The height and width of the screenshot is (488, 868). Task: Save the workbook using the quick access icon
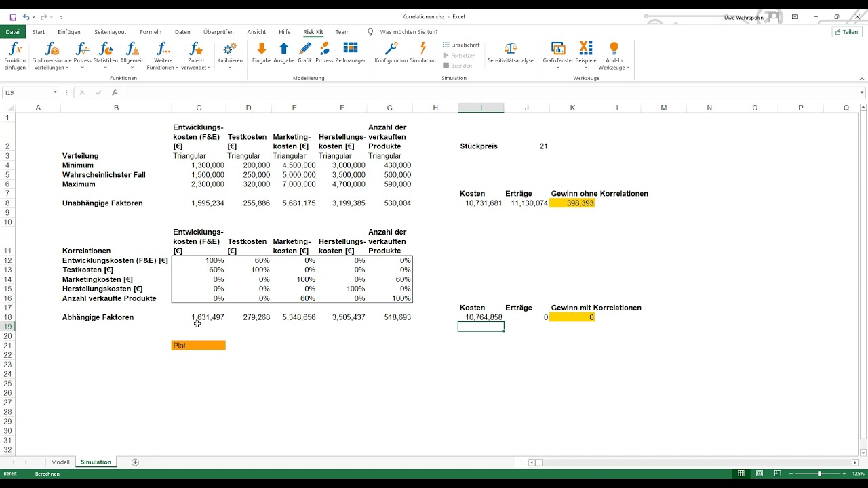click(13, 17)
